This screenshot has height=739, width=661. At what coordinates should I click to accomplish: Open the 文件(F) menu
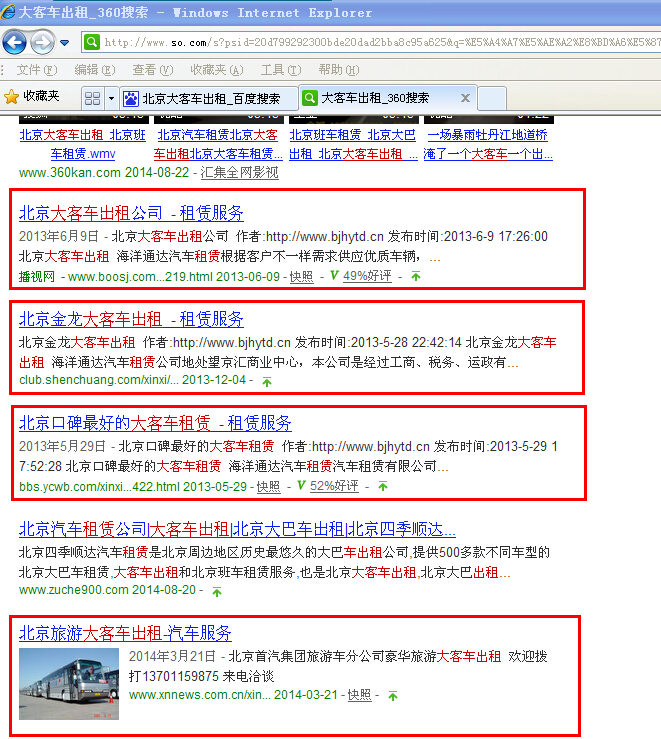coord(37,70)
